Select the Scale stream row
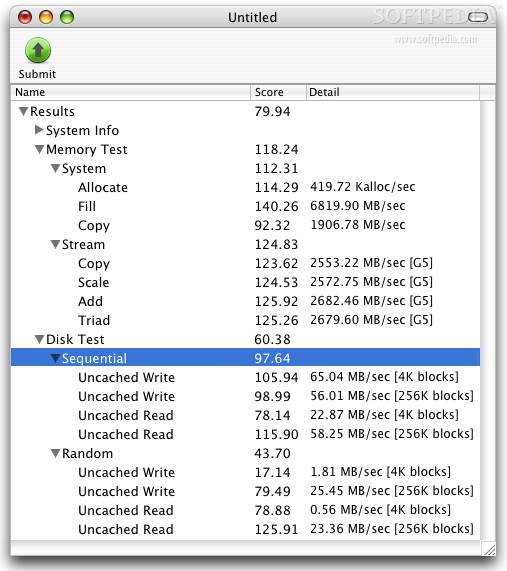This screenshot has width=507, height=571. (x=245, y=282)
